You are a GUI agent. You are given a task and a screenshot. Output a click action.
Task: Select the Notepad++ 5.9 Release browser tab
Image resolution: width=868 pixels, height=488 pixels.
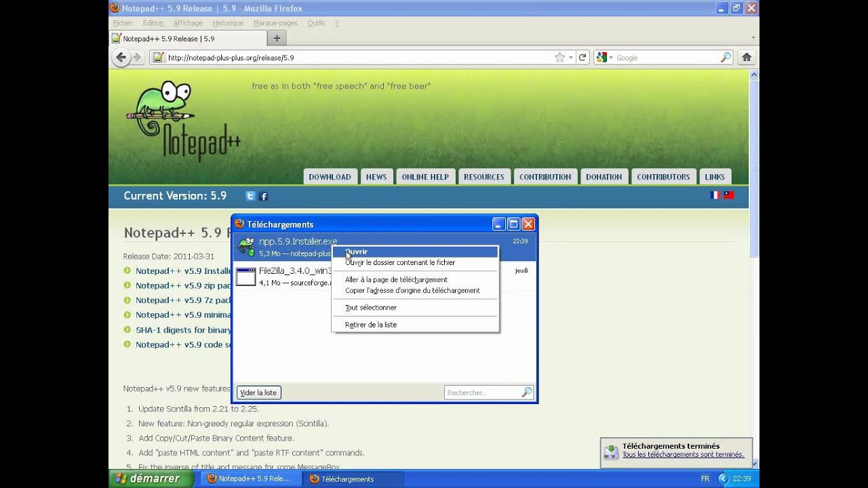pos(186,39)
